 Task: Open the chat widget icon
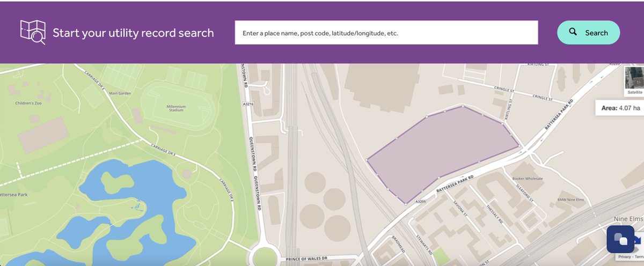(620, 239)
